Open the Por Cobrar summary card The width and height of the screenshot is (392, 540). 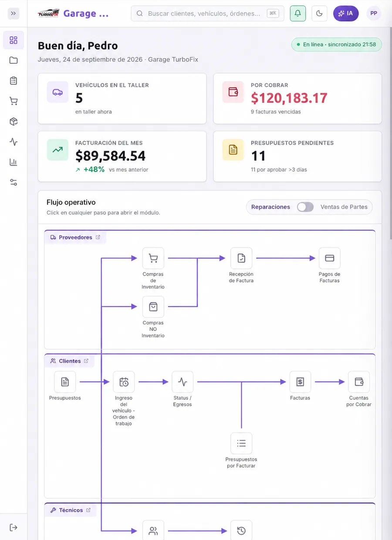(x=297, y=98)
